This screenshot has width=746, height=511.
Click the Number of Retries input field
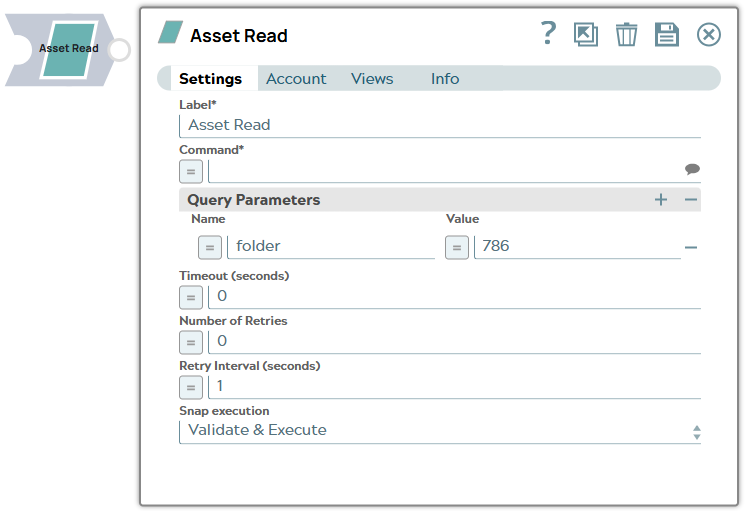(x=454, y=342)
